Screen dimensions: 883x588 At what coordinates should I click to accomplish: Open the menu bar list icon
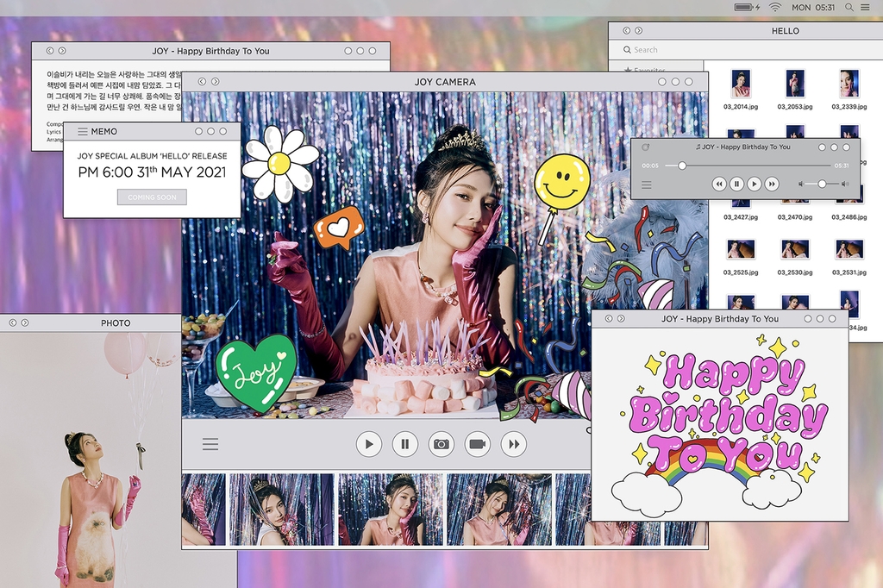pyautogui.click(x=865, y=7)
